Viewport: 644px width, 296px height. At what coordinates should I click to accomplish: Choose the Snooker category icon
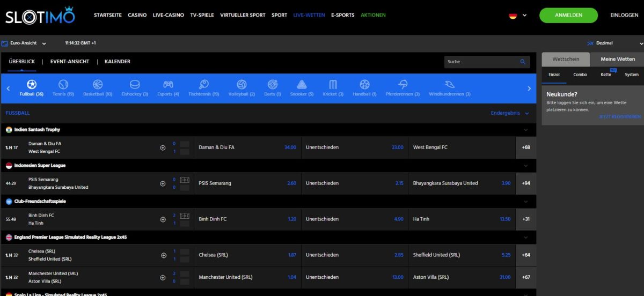[302, 85]
